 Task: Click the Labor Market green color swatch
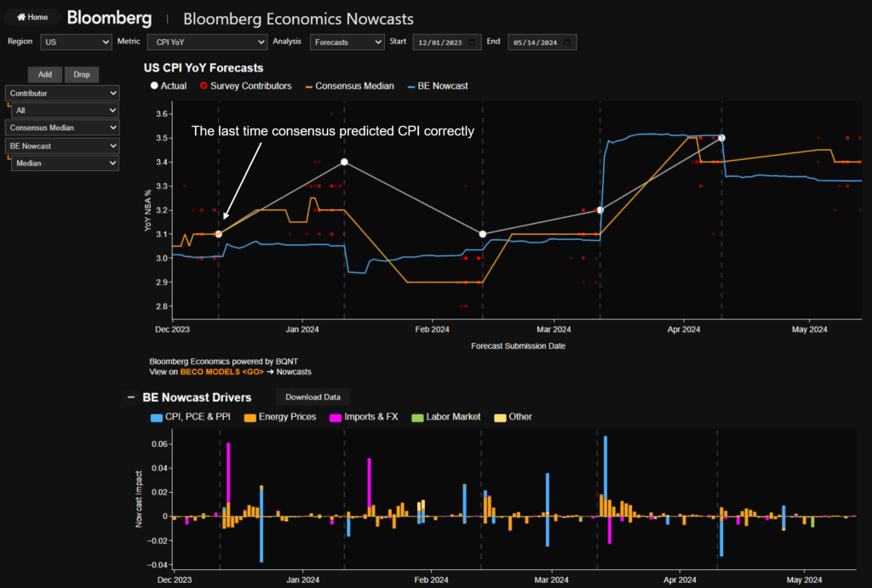(x=417, y=417)
